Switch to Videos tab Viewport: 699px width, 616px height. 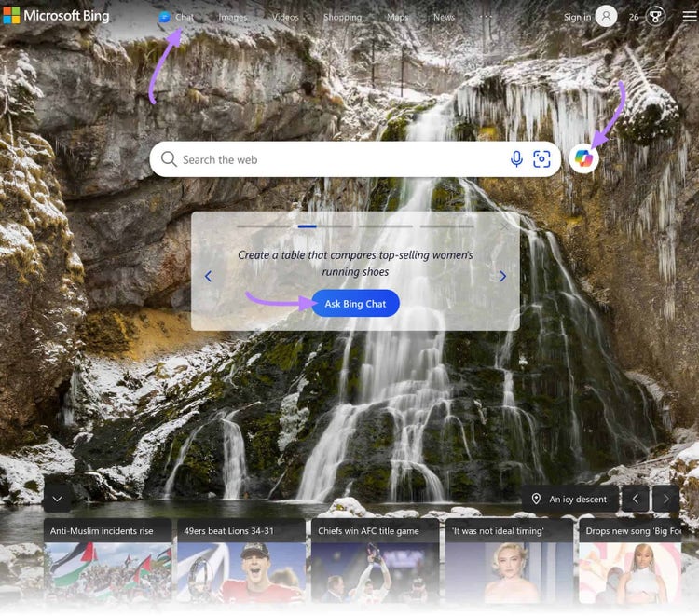coord(285,17)
